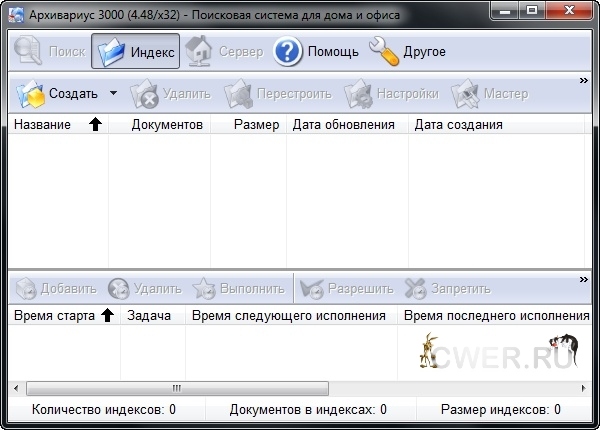This screenshot has height=430, width=600.
Task: Click the Другое wrench icon
Action: point(384,51)
